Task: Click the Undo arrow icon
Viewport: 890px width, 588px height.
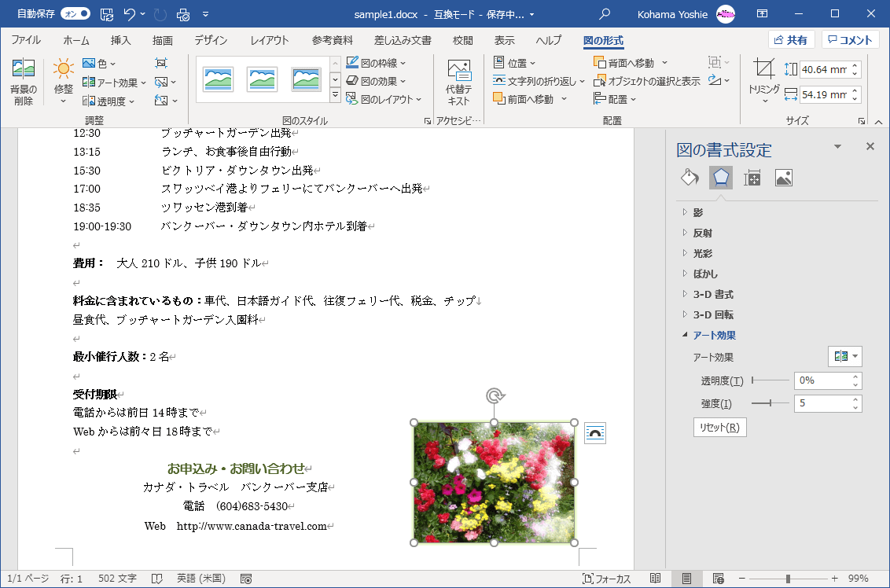Action: pyautogui.click(x=130, y=14)
